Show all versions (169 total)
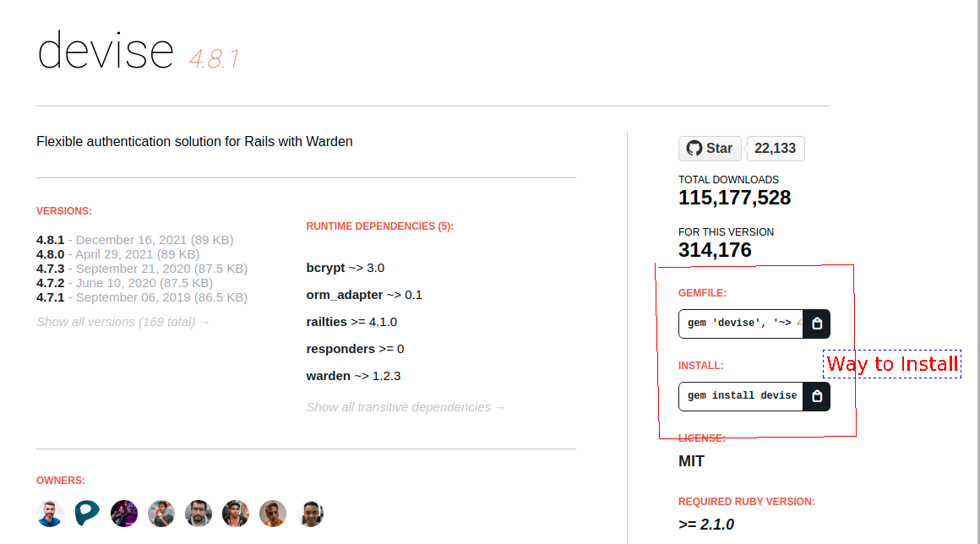 coord(122,323)
